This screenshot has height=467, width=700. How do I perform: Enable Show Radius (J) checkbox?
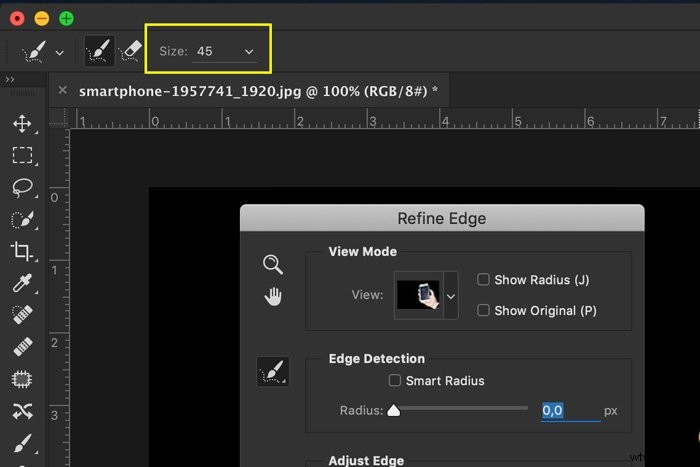[x=483, y=279]
